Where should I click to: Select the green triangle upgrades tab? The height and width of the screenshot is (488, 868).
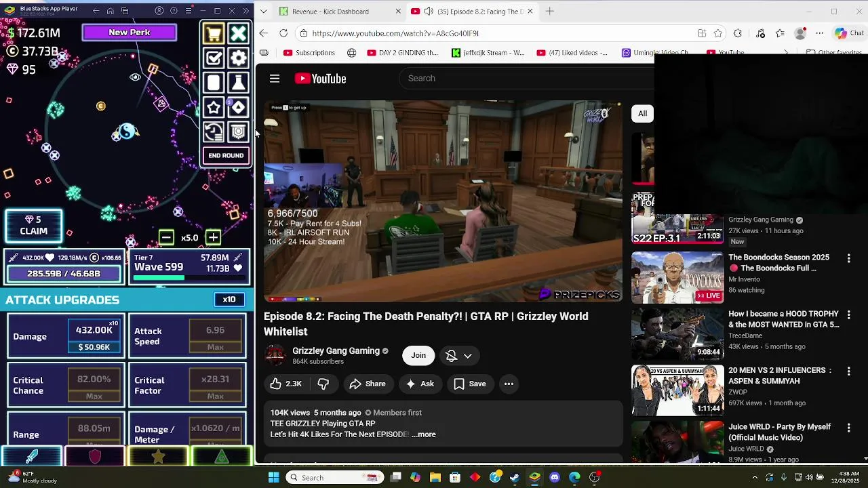[222, 457]
